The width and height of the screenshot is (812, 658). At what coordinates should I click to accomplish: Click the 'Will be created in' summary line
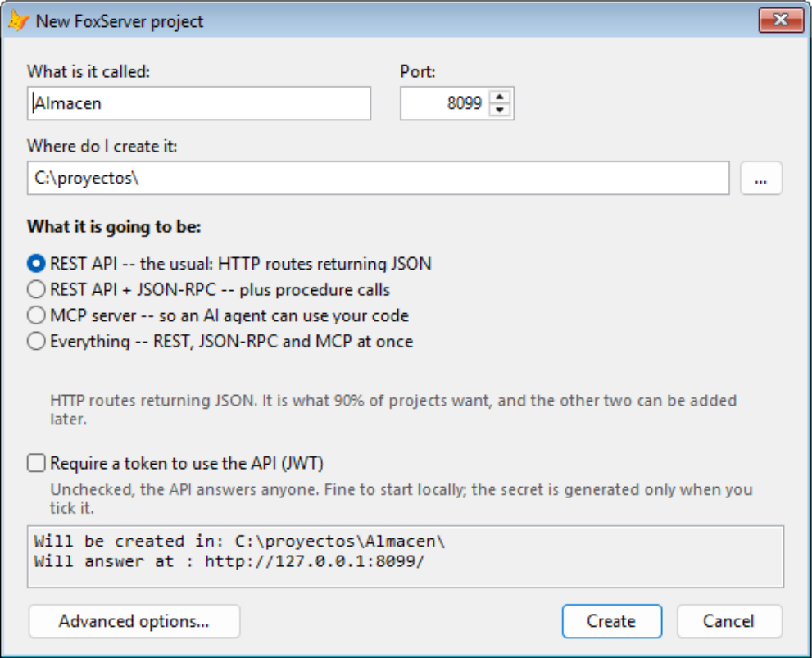(239, 541)
